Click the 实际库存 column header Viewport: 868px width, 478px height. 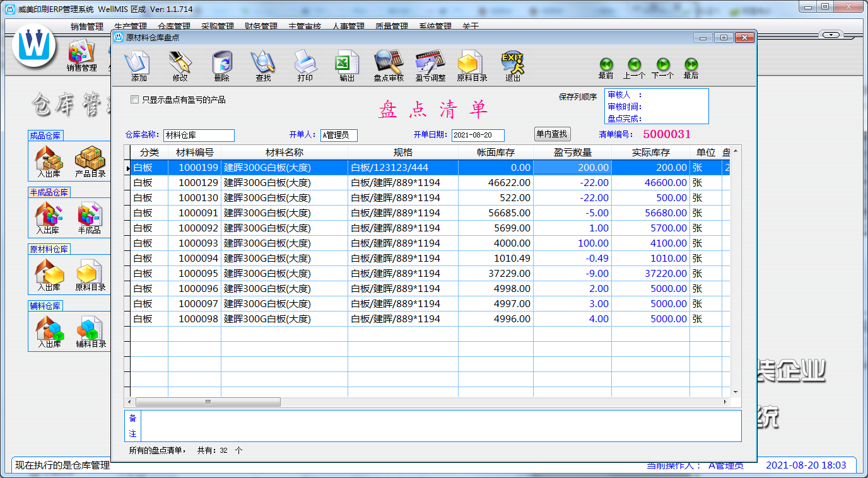click(650, 153)
